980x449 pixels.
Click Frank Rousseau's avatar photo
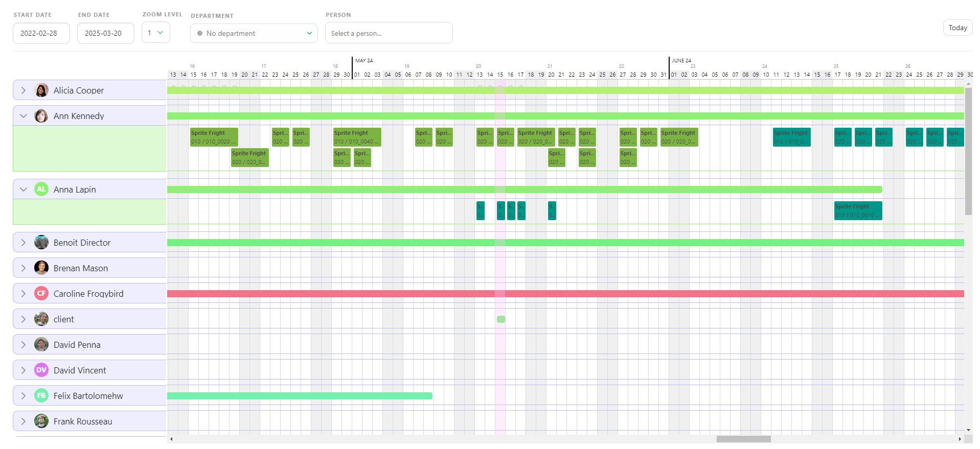coord(41,421)
